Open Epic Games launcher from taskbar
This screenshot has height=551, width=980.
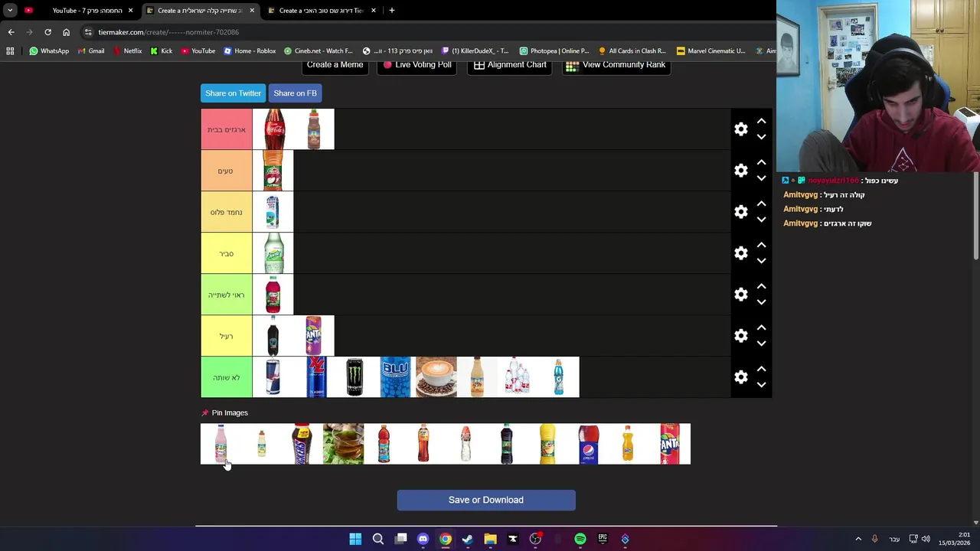(603, 540)
